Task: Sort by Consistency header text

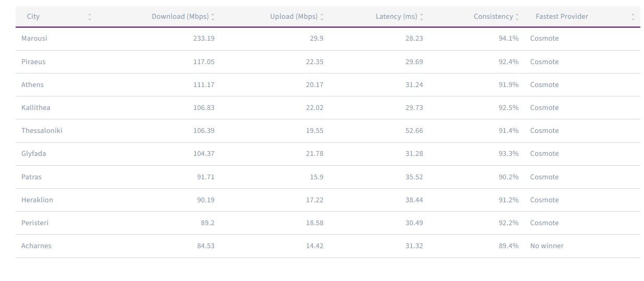Action: tap(493, 17)
